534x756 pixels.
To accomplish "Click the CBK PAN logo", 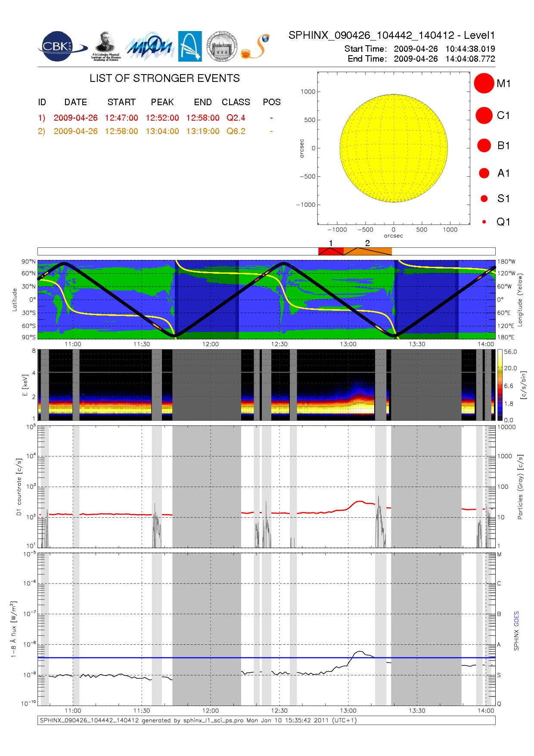I will tap(62, 47).
